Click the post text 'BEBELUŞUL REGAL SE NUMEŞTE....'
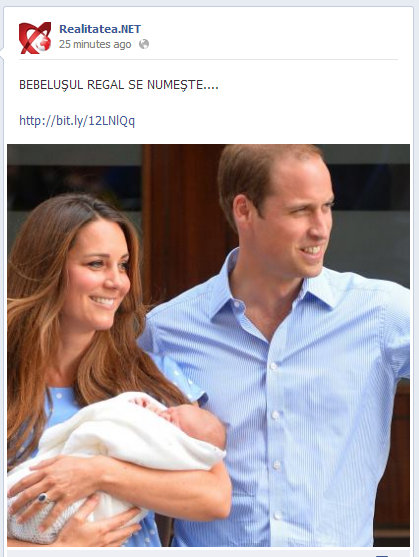The height and width of the screenshot is (557, 419). pyautogui.click(x=119, y=85)
